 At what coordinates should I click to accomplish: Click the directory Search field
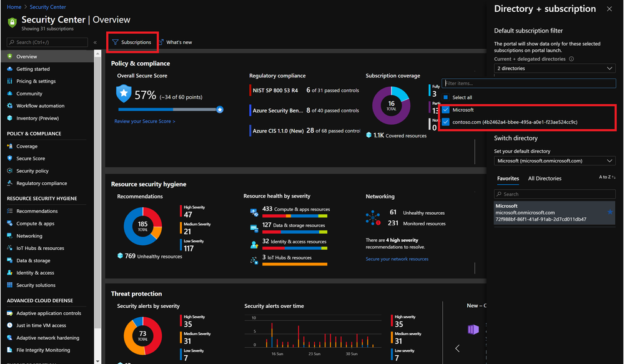tap(555, 194)
